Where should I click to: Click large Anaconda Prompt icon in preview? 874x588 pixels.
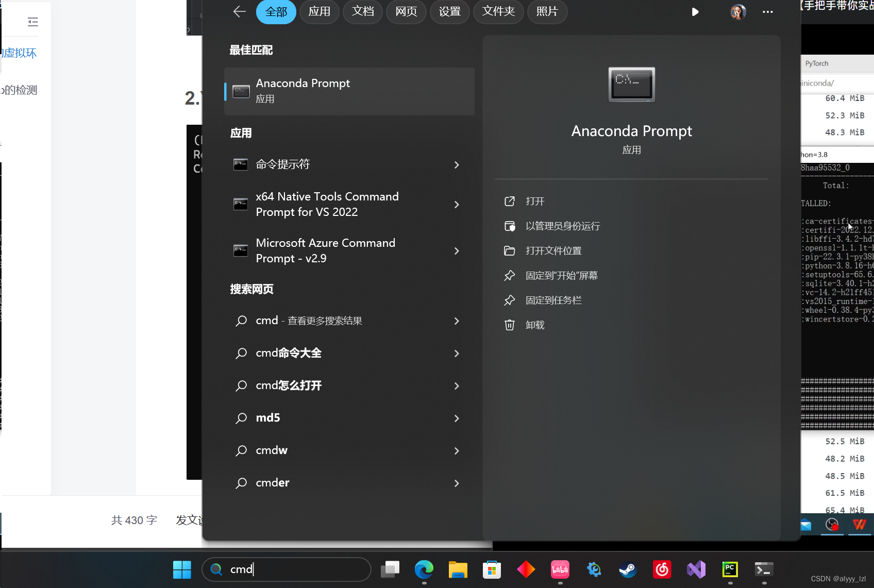click(632, 85)
